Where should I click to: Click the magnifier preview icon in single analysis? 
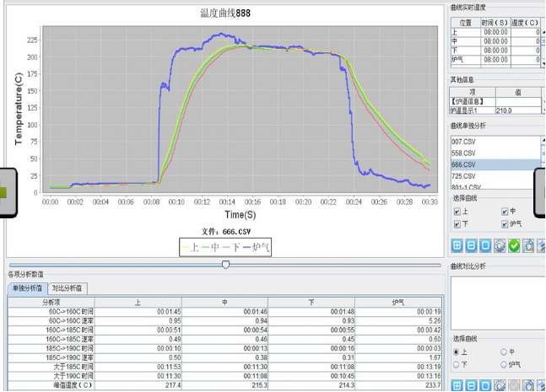(528, 246)
